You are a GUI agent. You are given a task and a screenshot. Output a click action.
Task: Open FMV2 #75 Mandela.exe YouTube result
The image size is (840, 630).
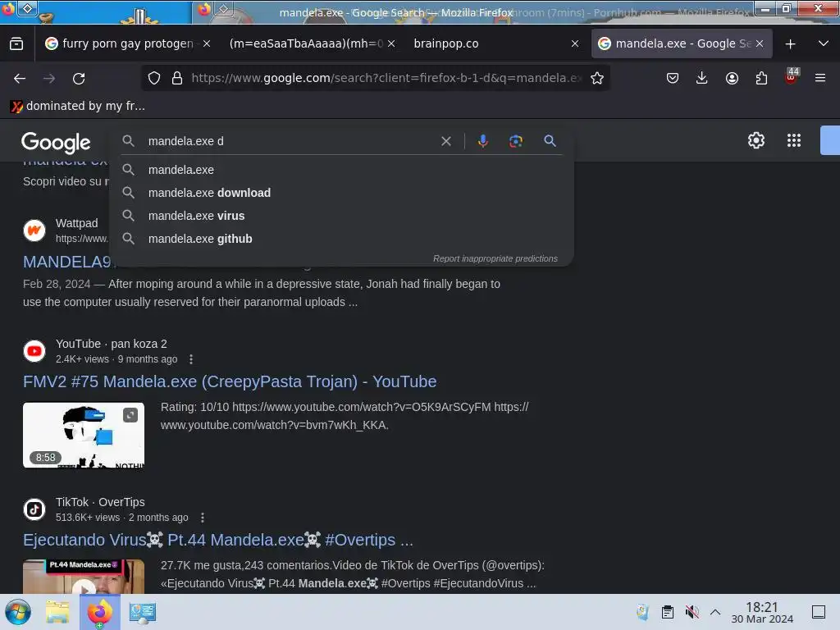click(230, 381)
